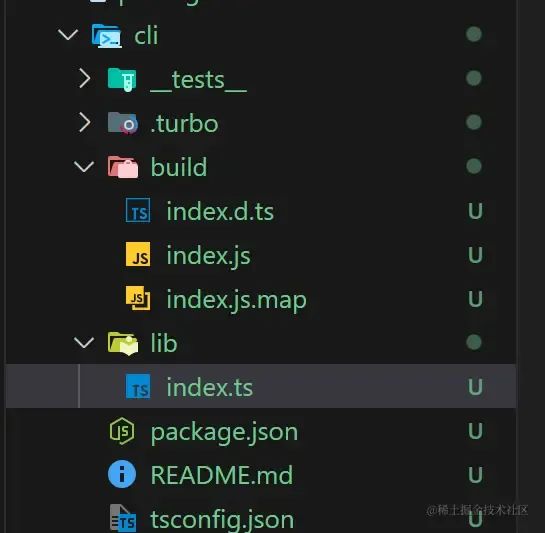Expand the .turbo folder chevron
The width and height of the screenshot is (545, 533).
pyautogui.click(x=84, y=122)
